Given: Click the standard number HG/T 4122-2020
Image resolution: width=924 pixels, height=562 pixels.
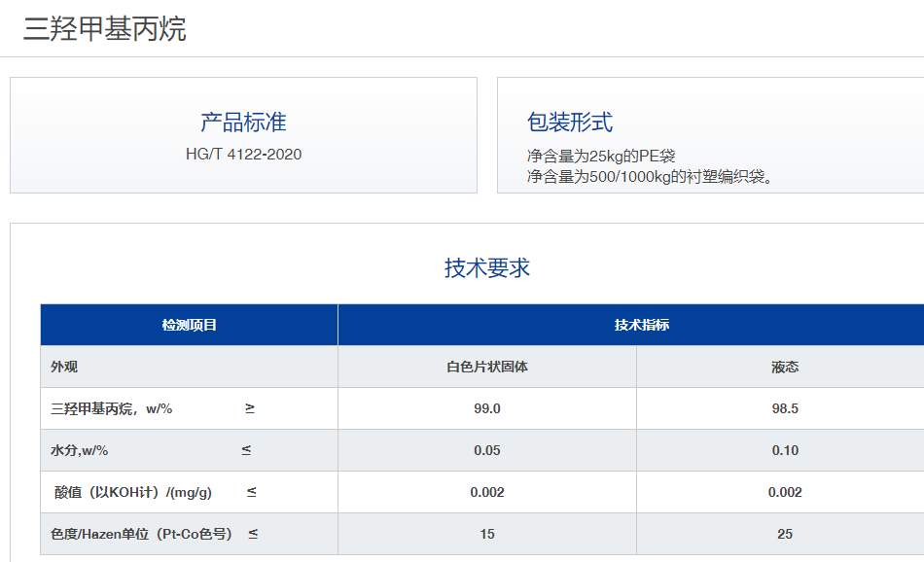Looking at the screenshot, I should pyautogui.click(x=243, y=155).
